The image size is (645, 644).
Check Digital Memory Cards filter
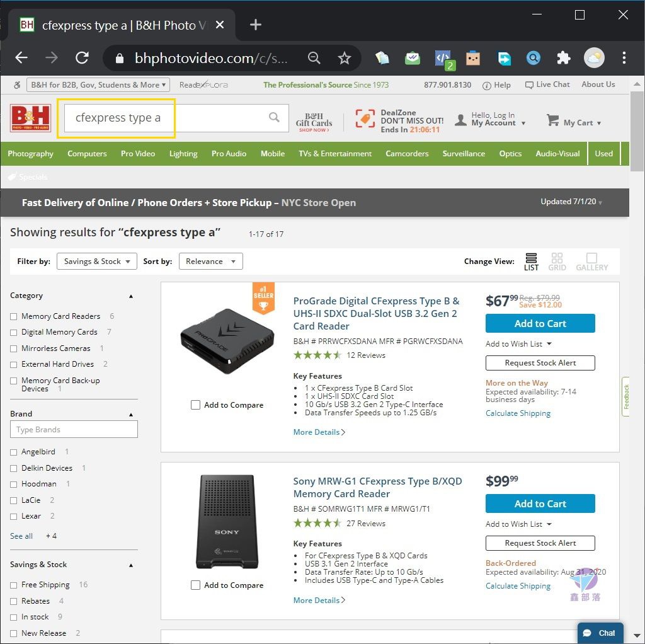pos(14,332)
